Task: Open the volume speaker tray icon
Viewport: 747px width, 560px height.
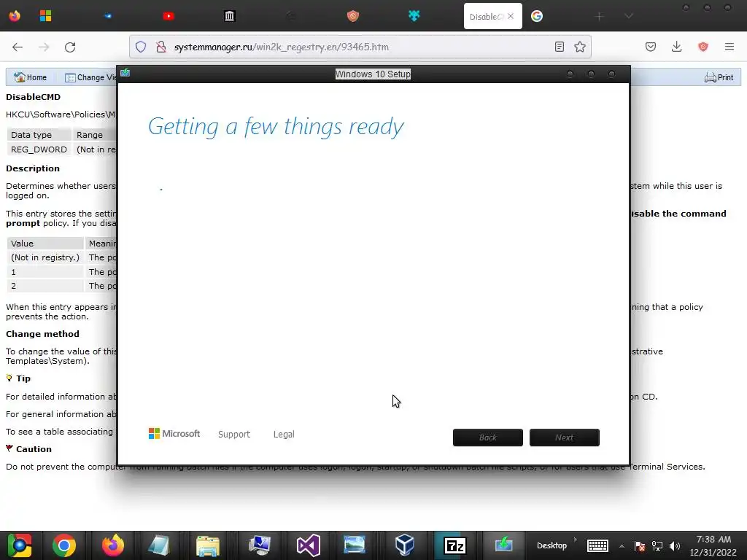Action: (x=675, y=545)
